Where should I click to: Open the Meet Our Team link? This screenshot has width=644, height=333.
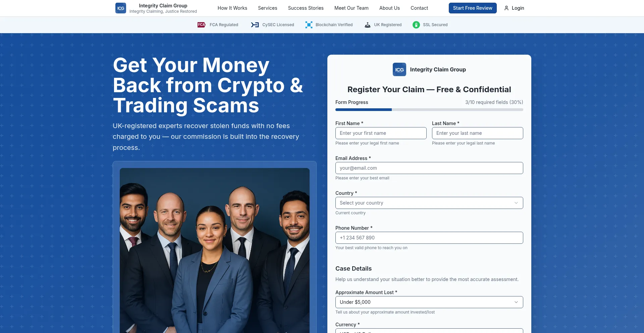[351, 8]
